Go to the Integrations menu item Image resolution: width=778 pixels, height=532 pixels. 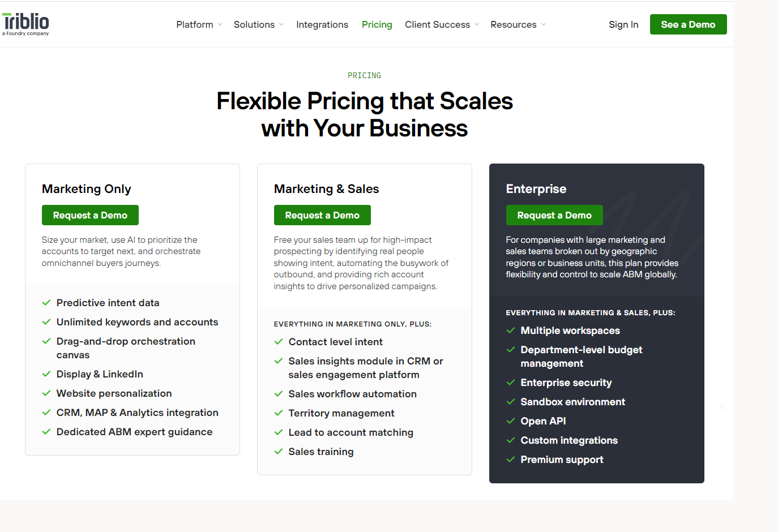[322, 24]
